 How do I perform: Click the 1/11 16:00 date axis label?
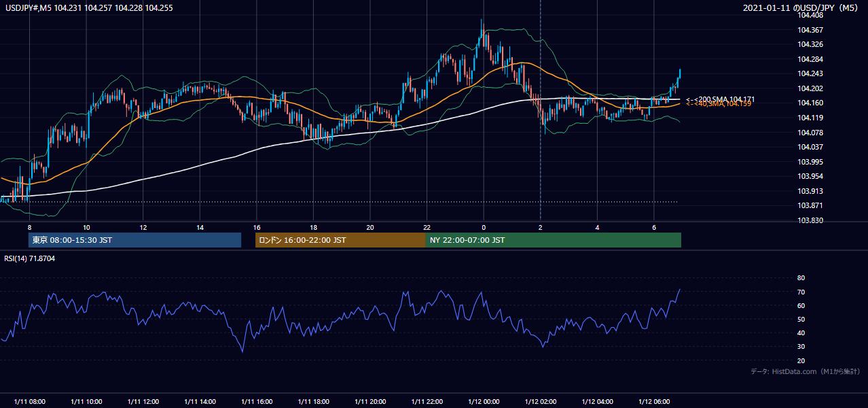click(x=257, y=401)
